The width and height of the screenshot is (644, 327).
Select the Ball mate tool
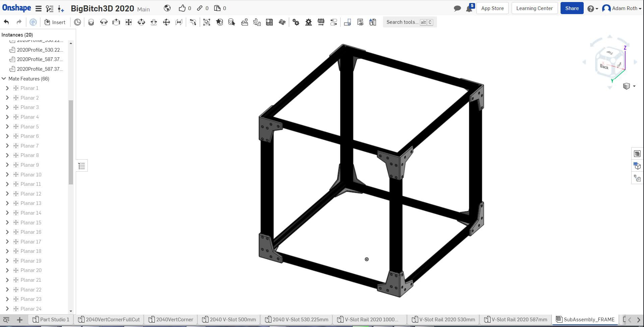(167, 22)
